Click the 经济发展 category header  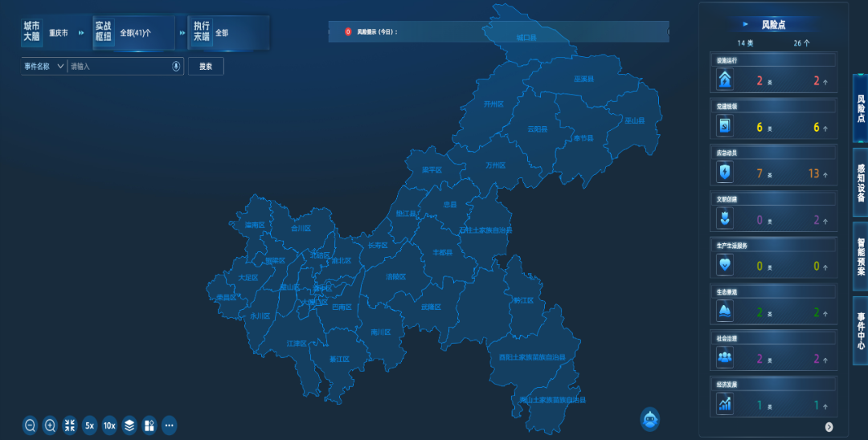[773, 385]
